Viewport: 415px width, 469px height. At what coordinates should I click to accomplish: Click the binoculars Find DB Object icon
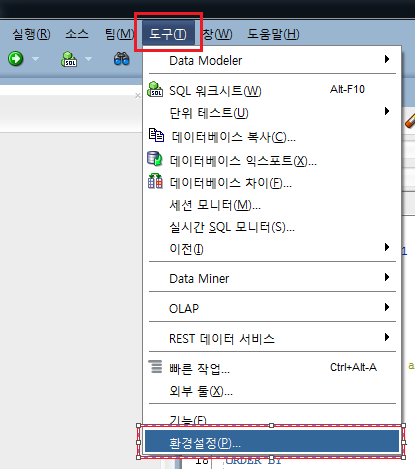[121, 59]
